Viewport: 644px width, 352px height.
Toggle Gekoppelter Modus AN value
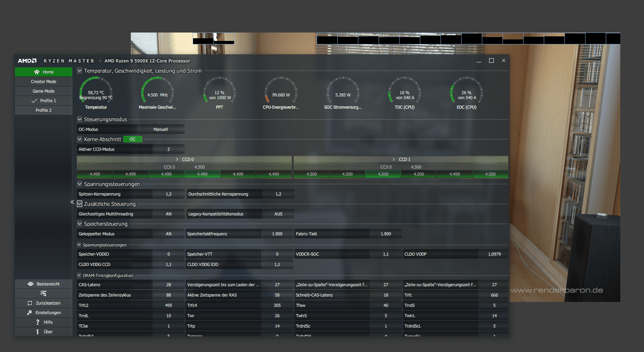169,234
